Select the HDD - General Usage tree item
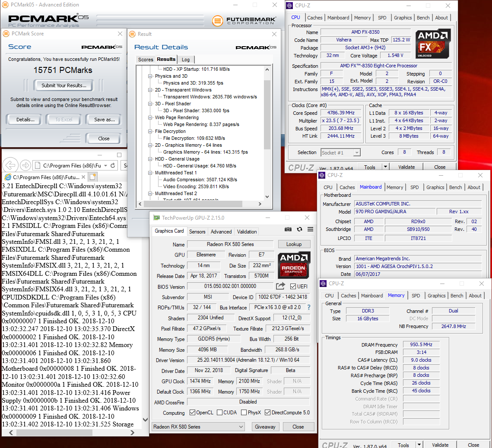492x448 pixels. (177, 159)
